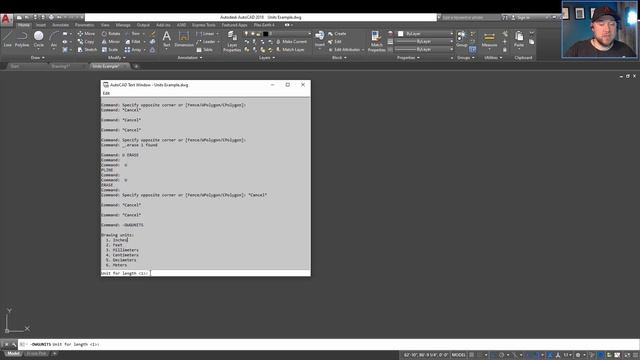The width and height of the screenshot is (640, 360).
Task: Click the Fillet tool
Action: click(133, 42)
